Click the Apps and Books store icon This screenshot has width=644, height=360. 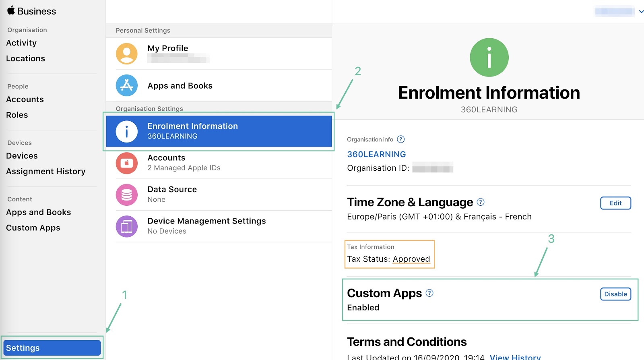click(x=127, y=85)
